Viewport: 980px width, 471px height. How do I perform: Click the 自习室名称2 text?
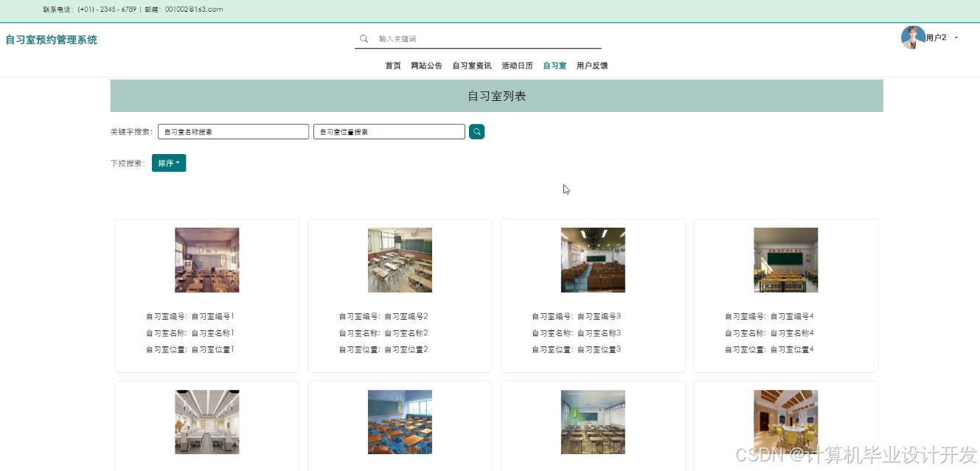406,333
